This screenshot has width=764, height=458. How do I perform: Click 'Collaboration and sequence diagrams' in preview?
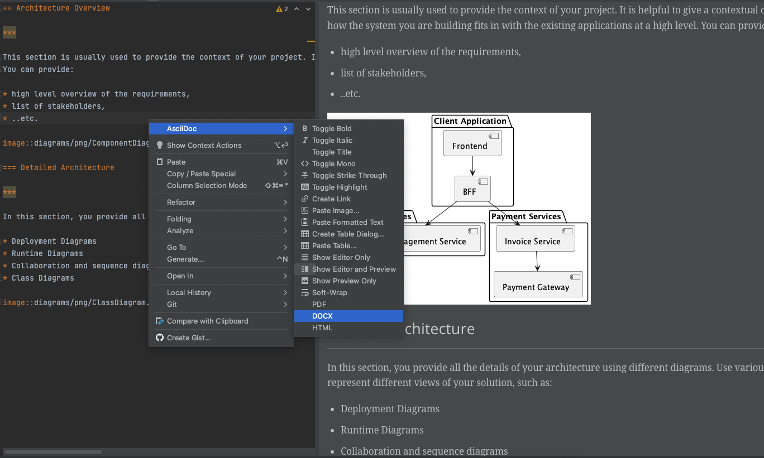[x=424, y=451]
